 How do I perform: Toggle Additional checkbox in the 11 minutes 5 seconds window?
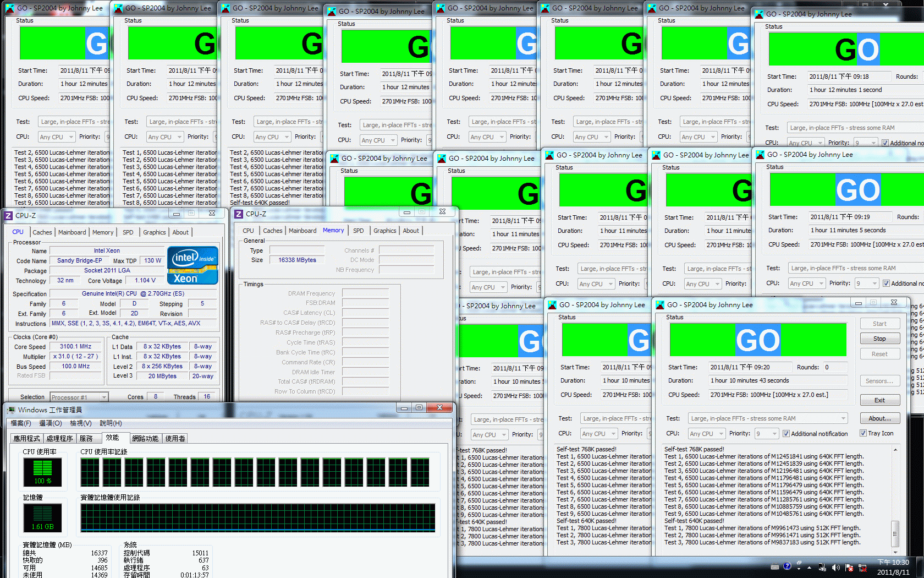886,283
